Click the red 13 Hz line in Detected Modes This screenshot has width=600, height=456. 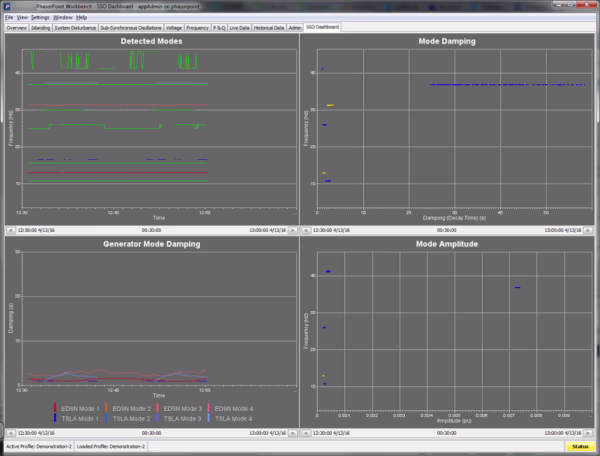pos(118,173)
